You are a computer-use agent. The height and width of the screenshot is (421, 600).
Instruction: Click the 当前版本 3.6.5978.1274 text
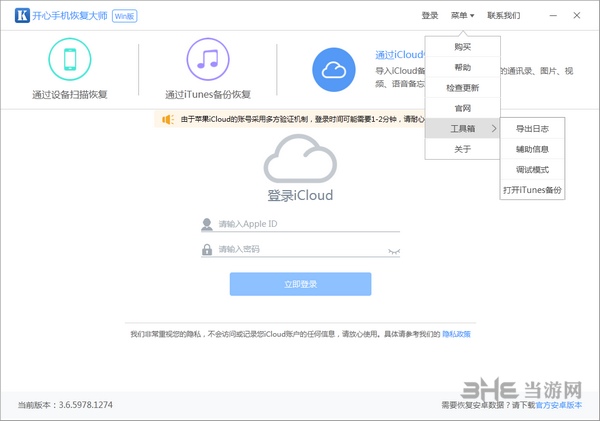click(65, 405)
